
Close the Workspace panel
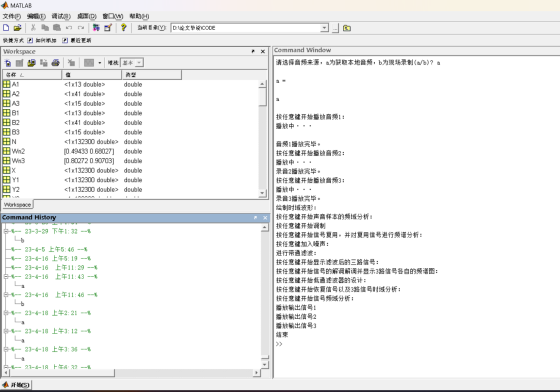point(263,51)
